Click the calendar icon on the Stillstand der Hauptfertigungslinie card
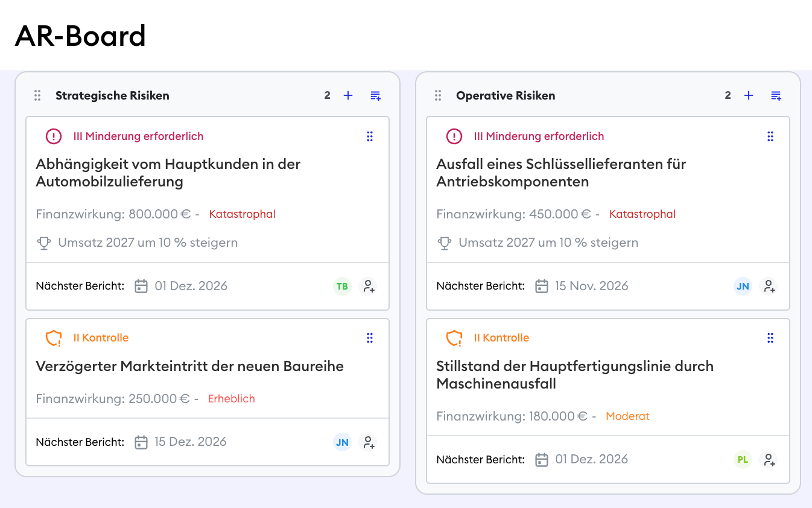The width and height of the screenshot is (812, 508). pyautogui.click(x=542, y=460)
